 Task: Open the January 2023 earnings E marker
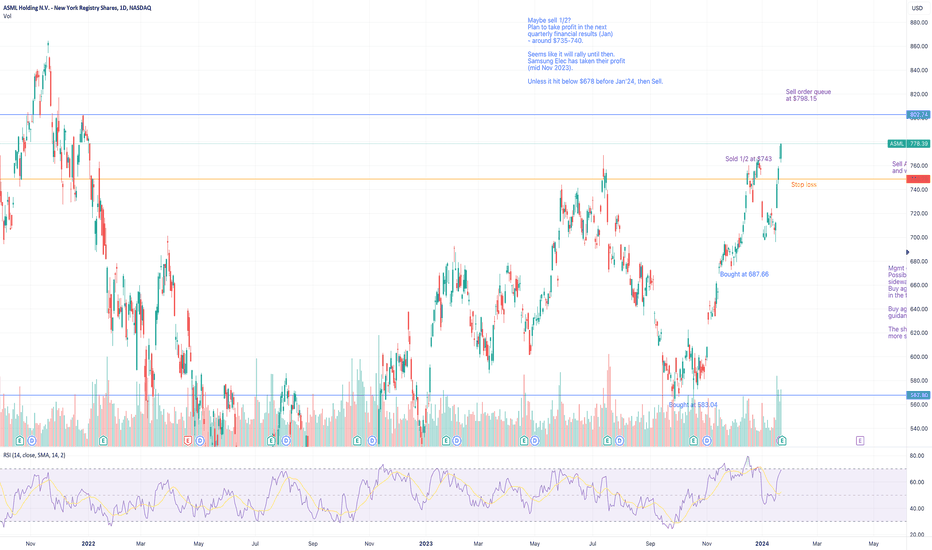[446, 441]
